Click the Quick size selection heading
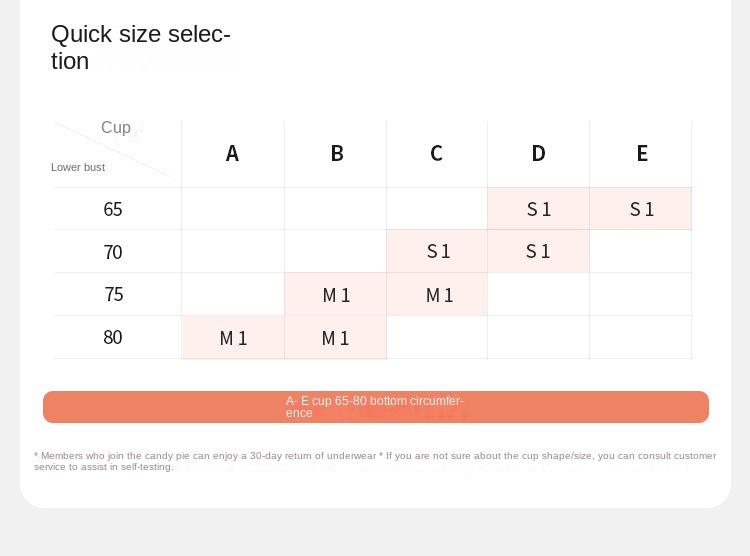Image resolution: width=750 pixels, height=556 pixels. coord(141,47)
